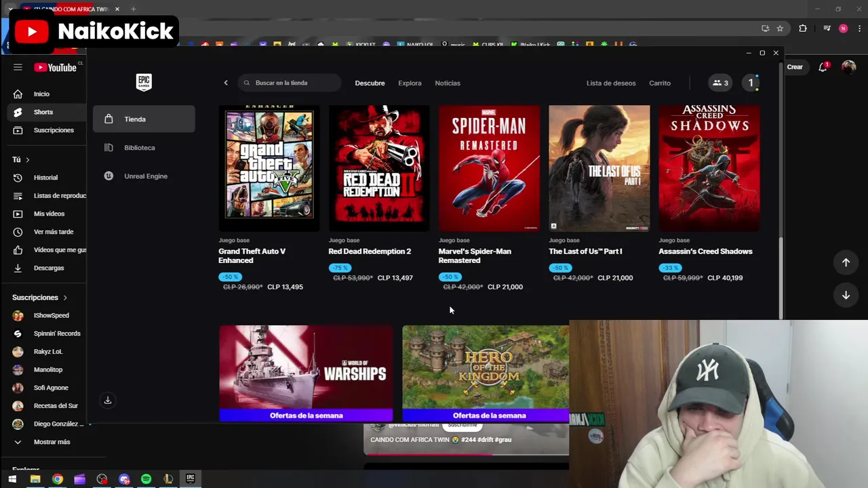Open a new Chrome tab with plus button
The width and height of the screenshot is (868, 488).
pyautogui.click(x=134, y=9)
